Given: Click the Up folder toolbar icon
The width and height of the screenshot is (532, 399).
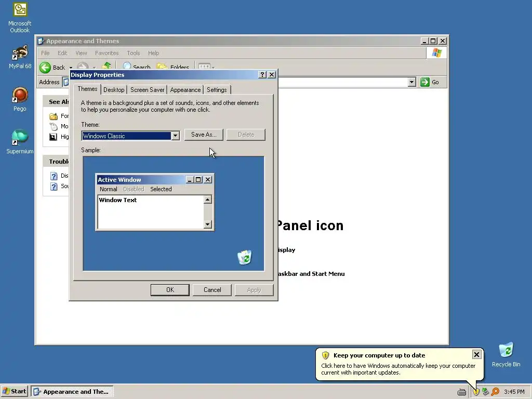Looking at the screenshot, I should click(107, 66).
